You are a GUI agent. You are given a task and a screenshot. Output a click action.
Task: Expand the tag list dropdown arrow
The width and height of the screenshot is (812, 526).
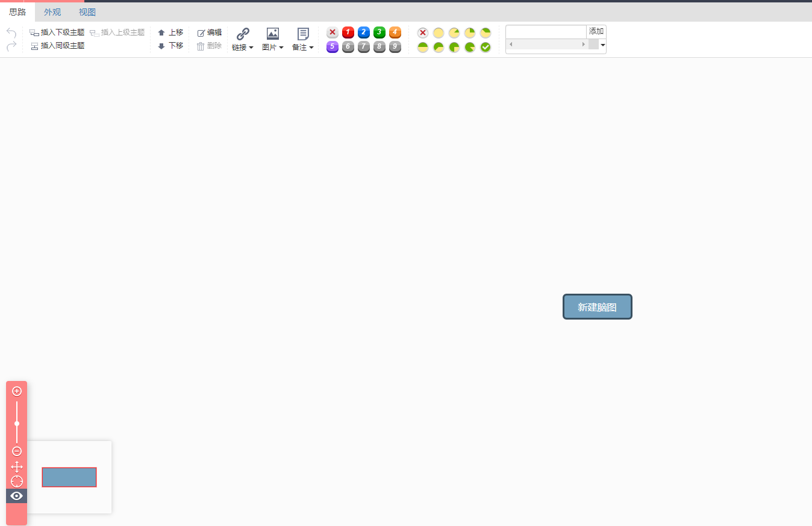pyautogui.click(x=603, y=45)
